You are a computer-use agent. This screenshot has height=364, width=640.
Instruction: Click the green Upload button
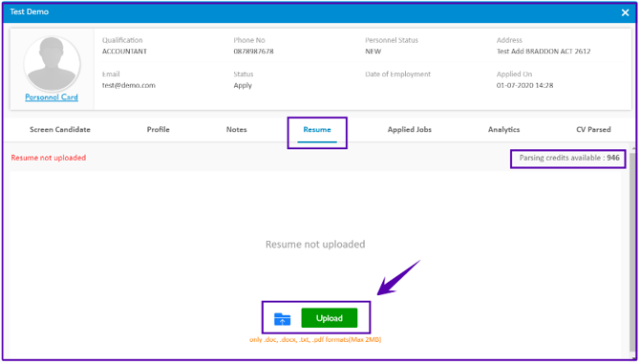coord(329,318)
